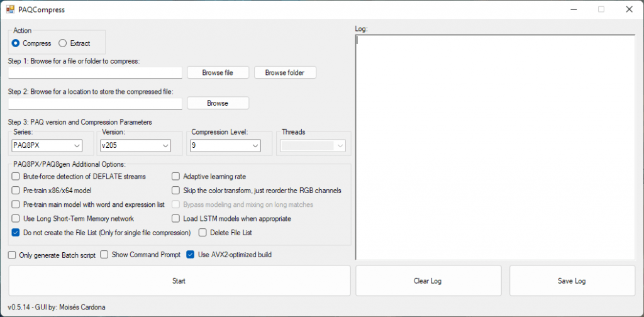The width and height of the screenshot is (644, 317).
Task: Enable Load LSTM models when appropriate
Action: [176, 218]
